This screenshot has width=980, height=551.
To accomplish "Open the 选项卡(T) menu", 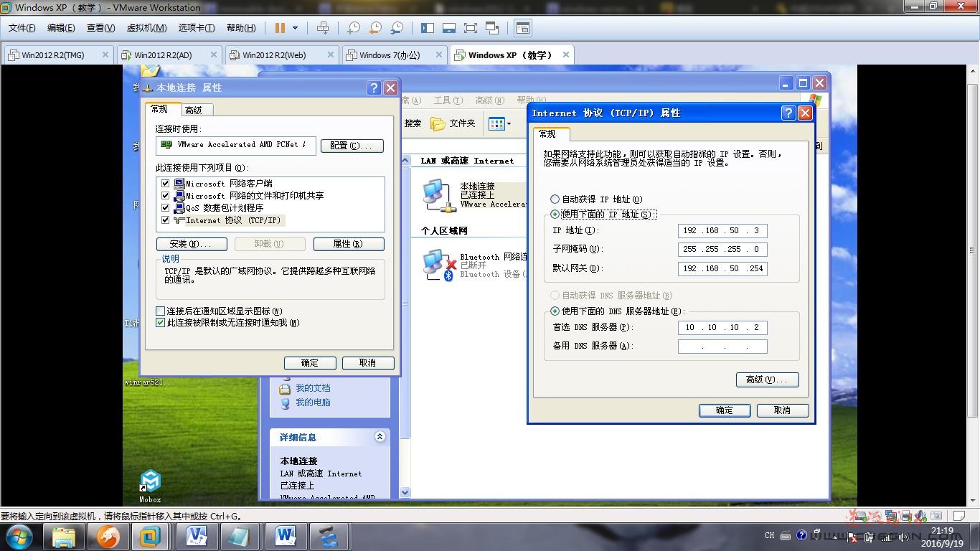I will point(197,28).
